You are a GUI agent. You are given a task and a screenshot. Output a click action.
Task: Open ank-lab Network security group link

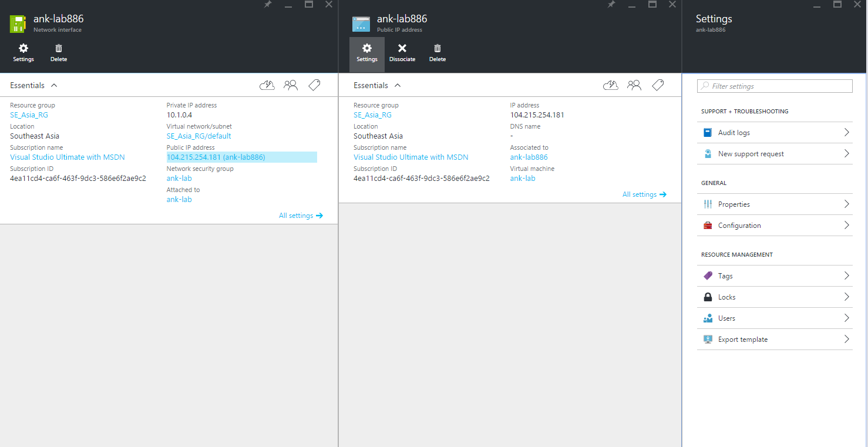tap(179, 179)
